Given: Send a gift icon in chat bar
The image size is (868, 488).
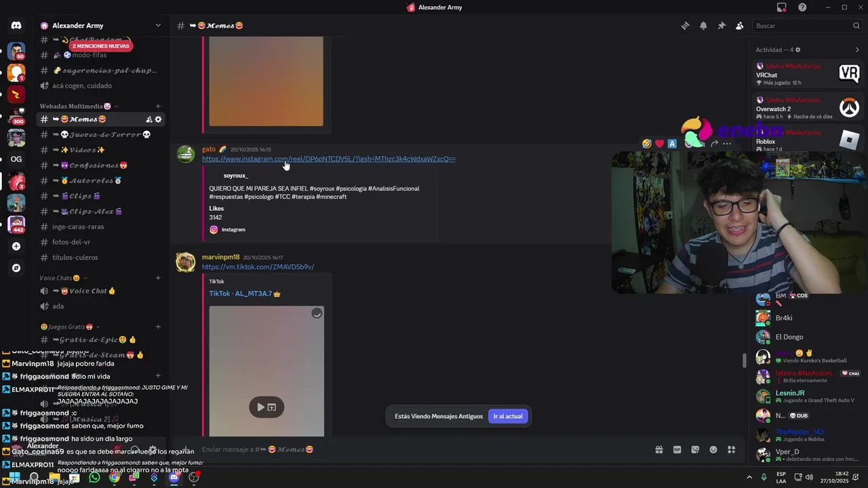Looking at the screenshot, I should [658, 449].
